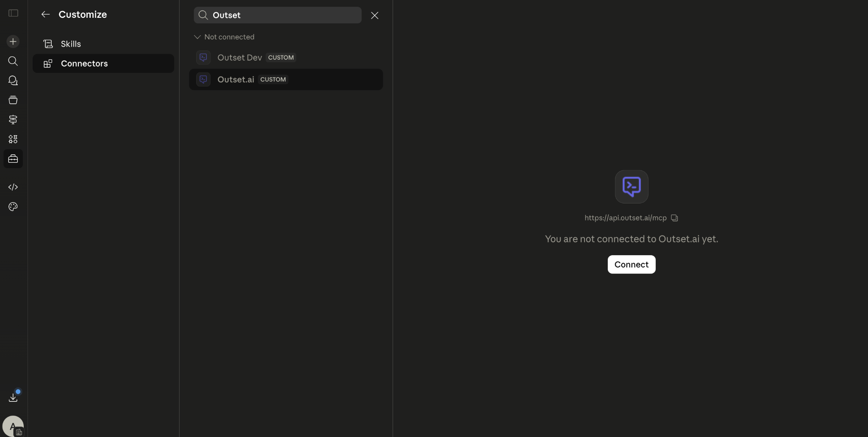The image size is (868, 437).
Task: Open the code brackets icon
Action: 13,187
